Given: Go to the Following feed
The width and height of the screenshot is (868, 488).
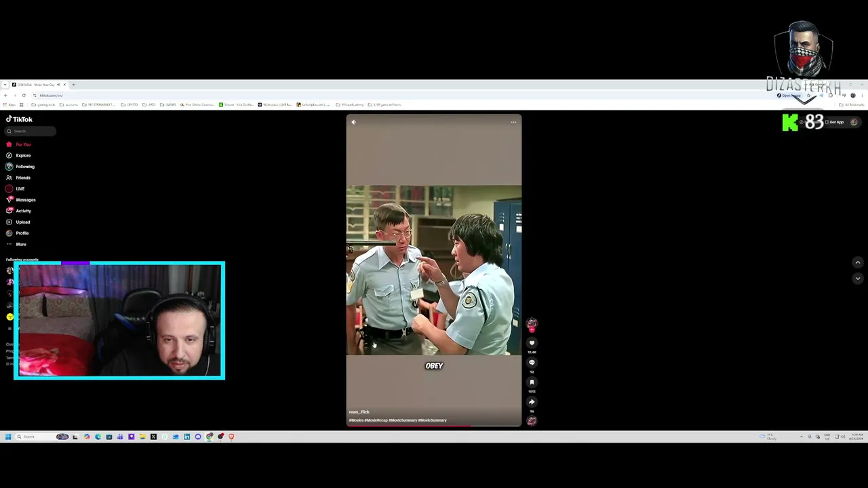Looking at the screenshot, I should (x=20, y=167).
